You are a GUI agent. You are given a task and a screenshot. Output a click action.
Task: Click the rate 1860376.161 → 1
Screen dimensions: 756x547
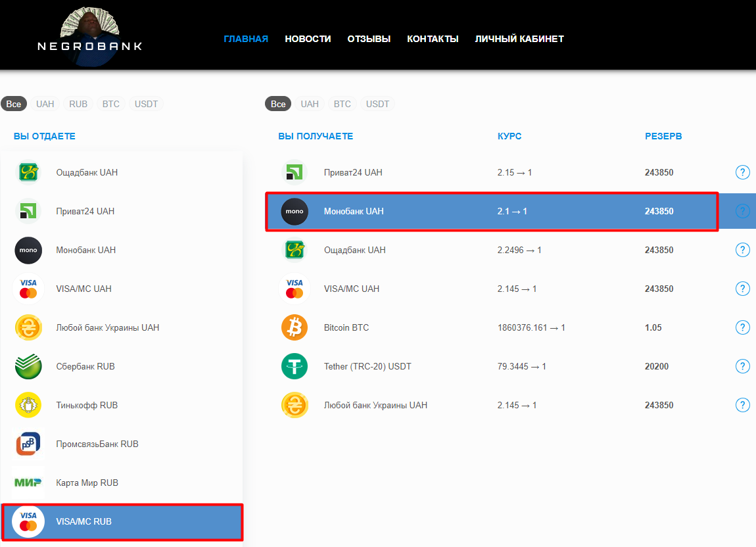[531, 327]
